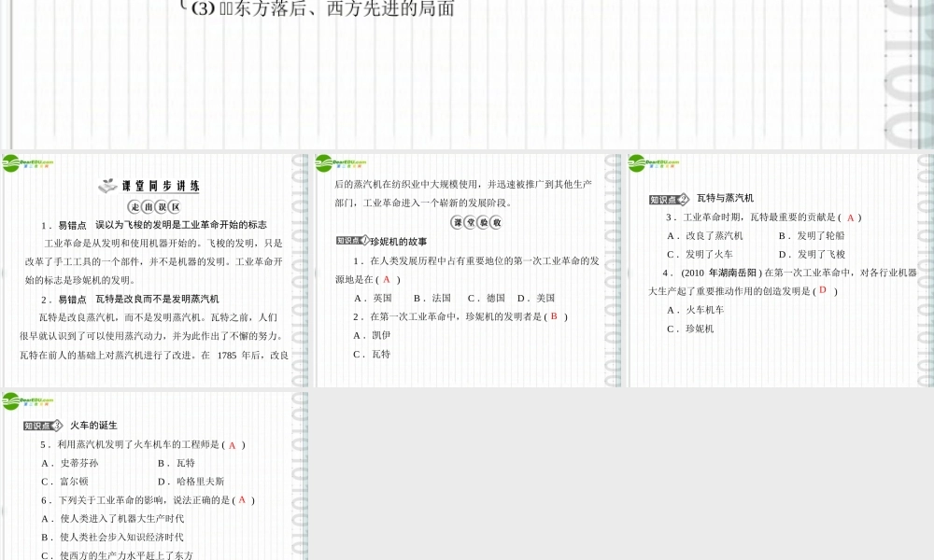Click the DearEDU logo on the 珍妮机的故事 slide
This screenshot has width=934, height=560.
pyautogui.click(x=340, y=163)
